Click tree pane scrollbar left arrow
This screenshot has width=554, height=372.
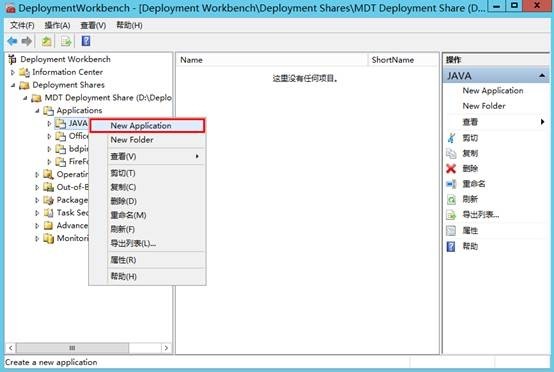point(11,348)
